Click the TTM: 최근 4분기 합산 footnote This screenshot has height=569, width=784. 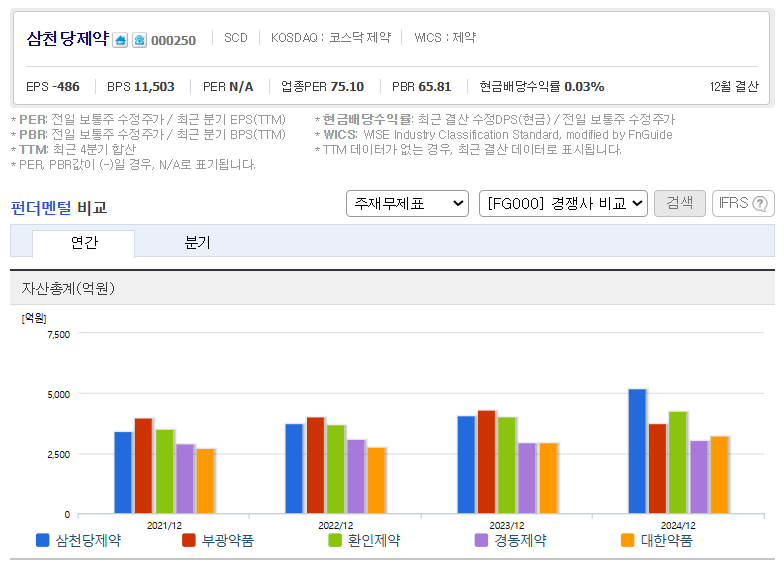pos(74,150)
